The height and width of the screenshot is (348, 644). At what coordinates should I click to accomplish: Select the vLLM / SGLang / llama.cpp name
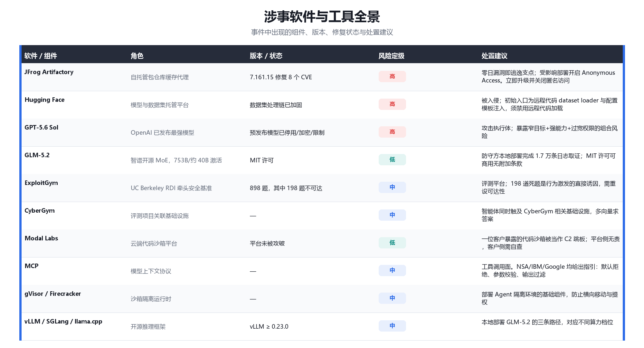click(x=63, y=321)
